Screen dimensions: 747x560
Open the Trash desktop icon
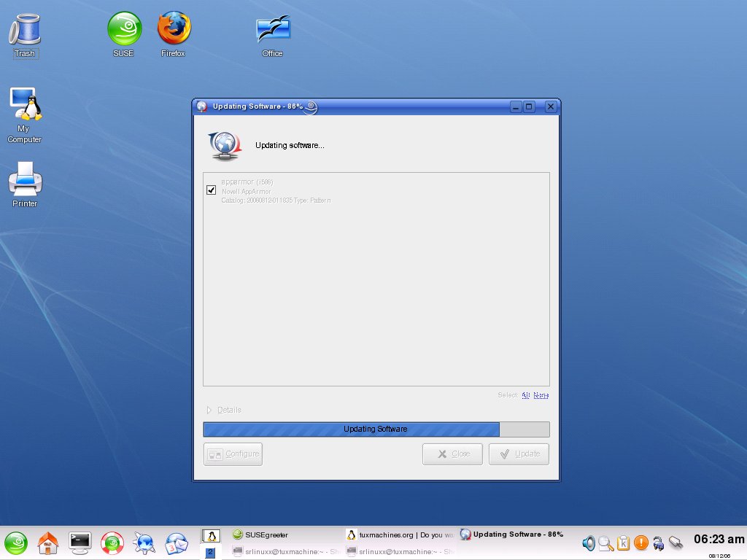point(25,35)
